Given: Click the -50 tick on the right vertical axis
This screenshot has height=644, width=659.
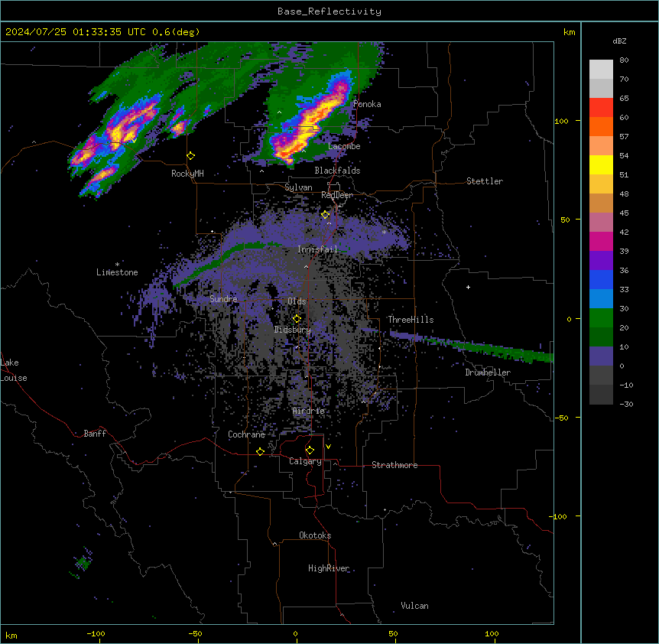Looking at the screenshot, I should [x=561, y=418].
